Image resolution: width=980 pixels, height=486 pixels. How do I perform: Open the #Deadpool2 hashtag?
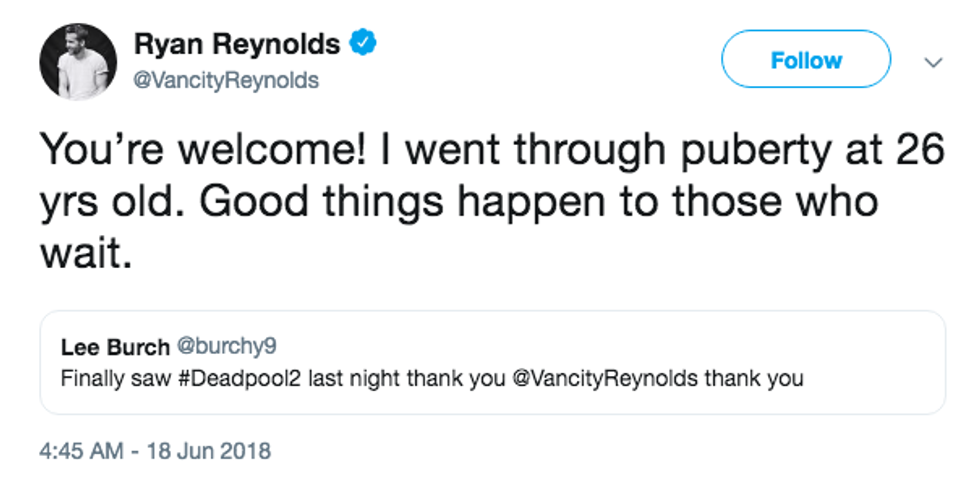click(x=224, y=380)
